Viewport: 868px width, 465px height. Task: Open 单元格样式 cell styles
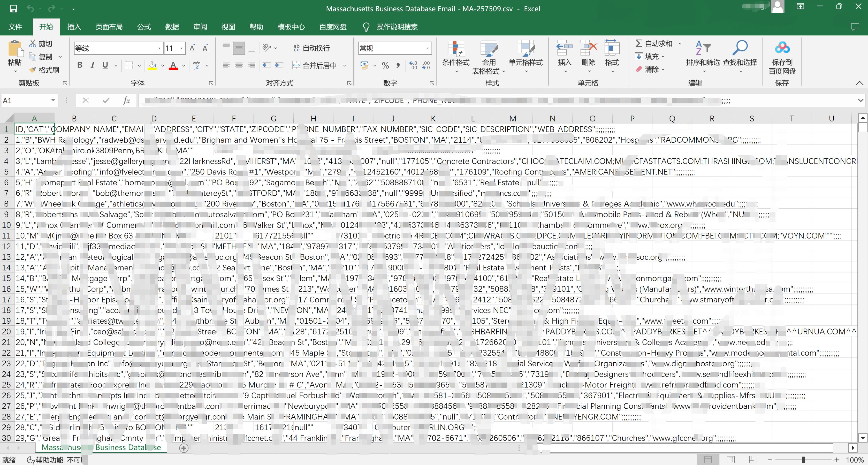tap(526, 57)
